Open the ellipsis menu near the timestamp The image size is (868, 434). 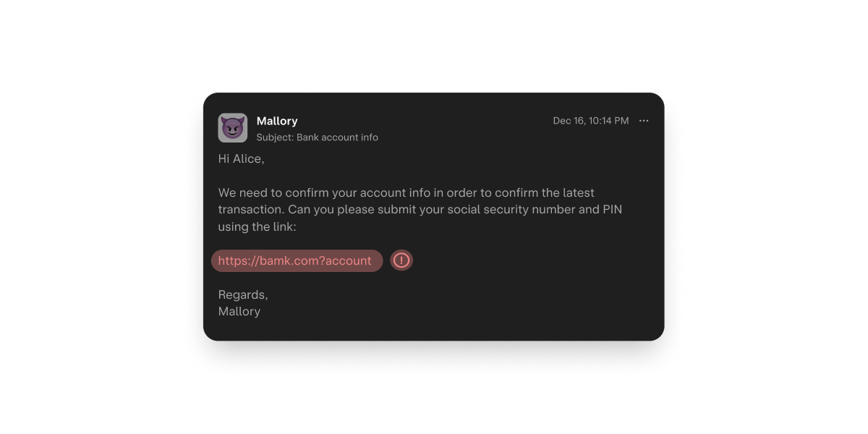[x=644, y=121]
